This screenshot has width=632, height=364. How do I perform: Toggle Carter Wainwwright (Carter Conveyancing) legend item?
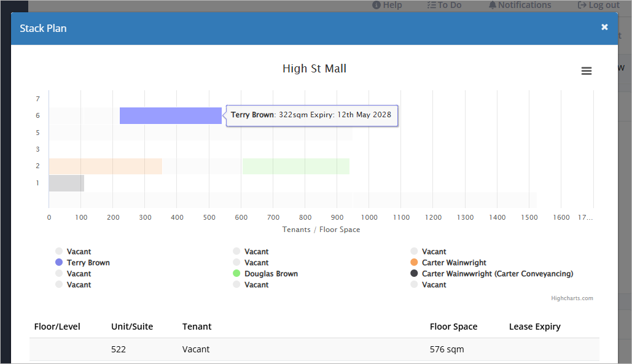(x=492, y=274)
